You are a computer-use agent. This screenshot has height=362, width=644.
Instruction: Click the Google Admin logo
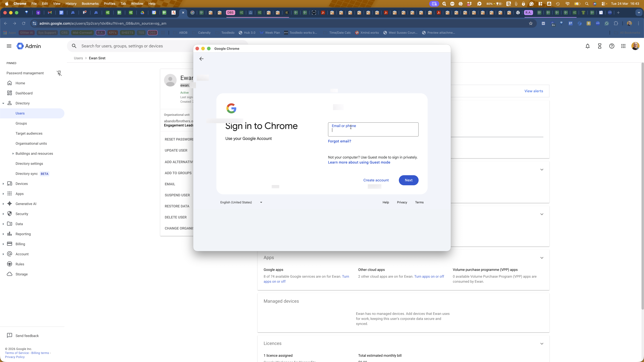click(29, 46)
